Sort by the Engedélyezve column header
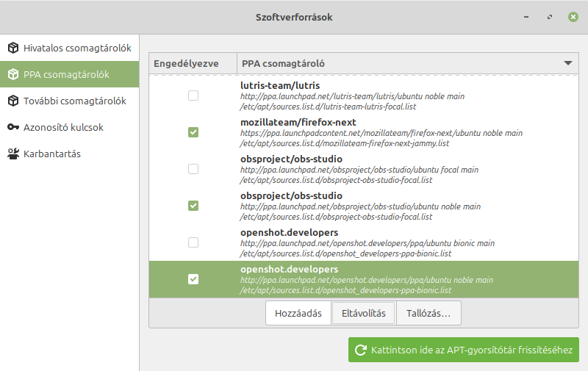This screenshot has width=588, height=371. [x=193, y=63]
